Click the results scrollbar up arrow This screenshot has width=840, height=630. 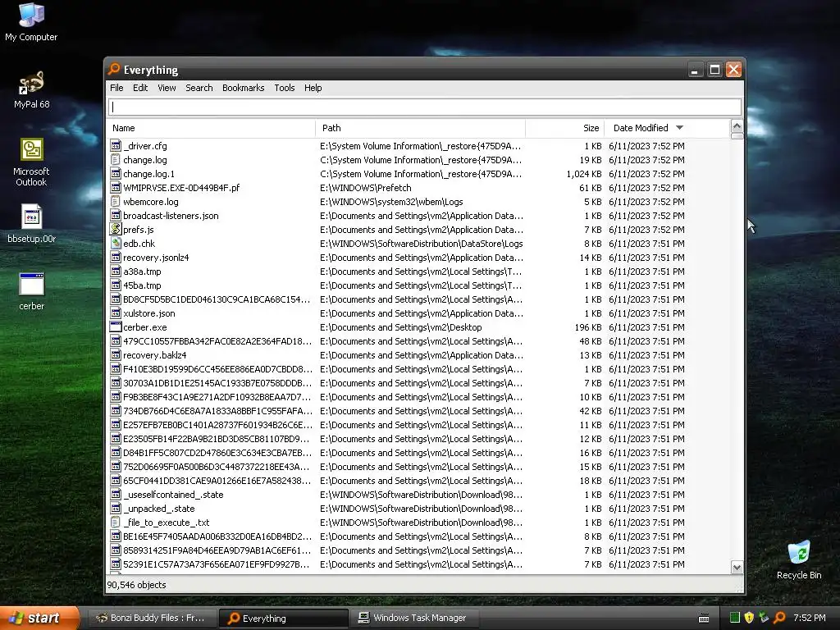pos(737,127)
